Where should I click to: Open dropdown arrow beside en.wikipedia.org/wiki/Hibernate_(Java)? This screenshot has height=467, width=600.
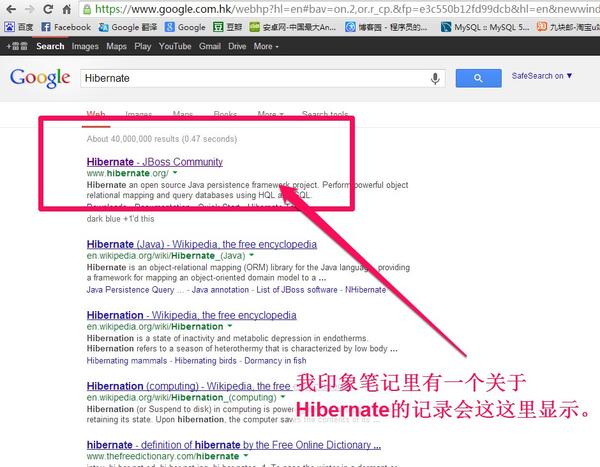(x=251, y=255)
